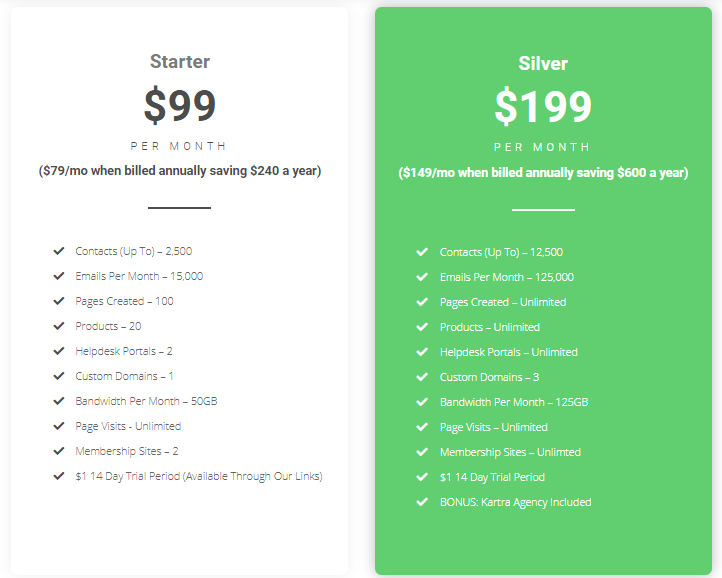
Task: Click the $199 price text
Action: [x=543, y=106]
